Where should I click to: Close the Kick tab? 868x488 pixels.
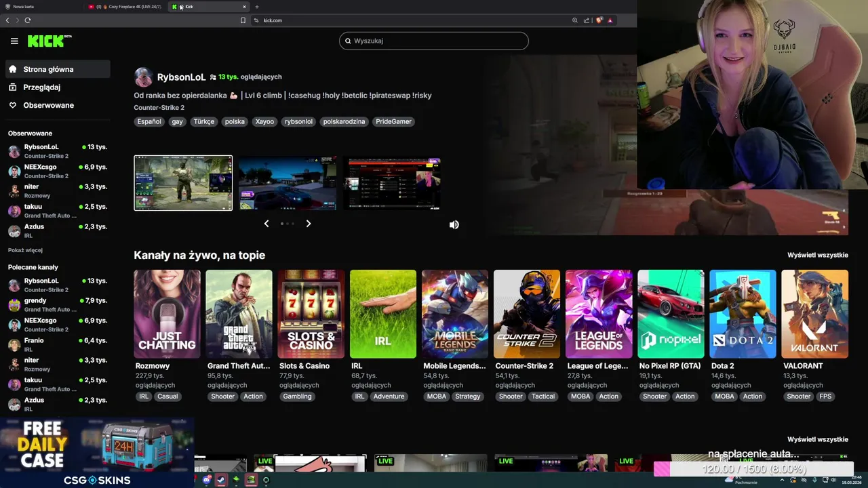point(244,7)
